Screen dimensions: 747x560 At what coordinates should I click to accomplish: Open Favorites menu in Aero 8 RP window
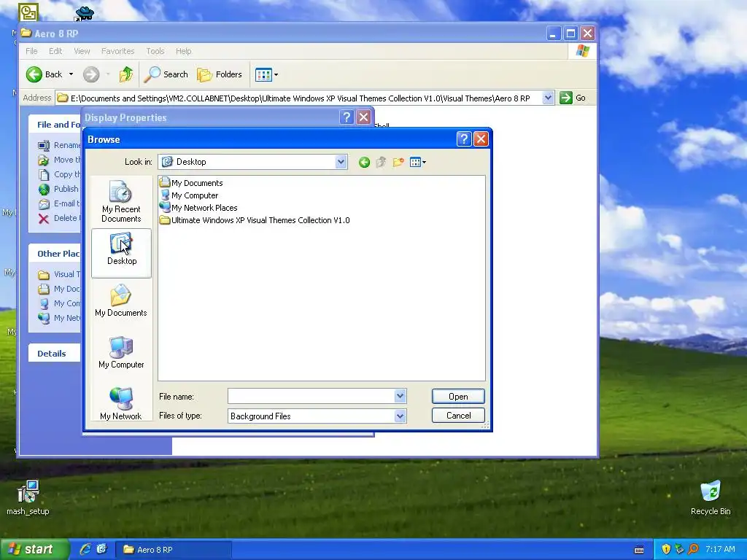click(x=117, y=51)
